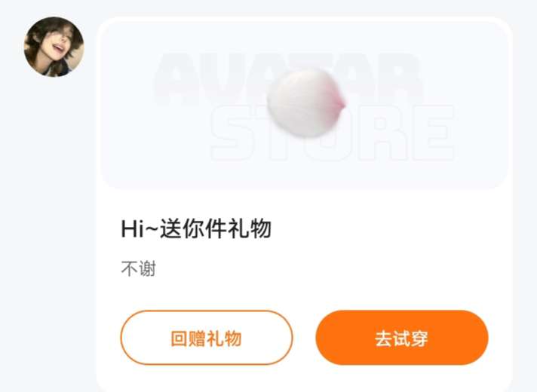
Task: Click the pink tip of the petal
Action: 339,102
